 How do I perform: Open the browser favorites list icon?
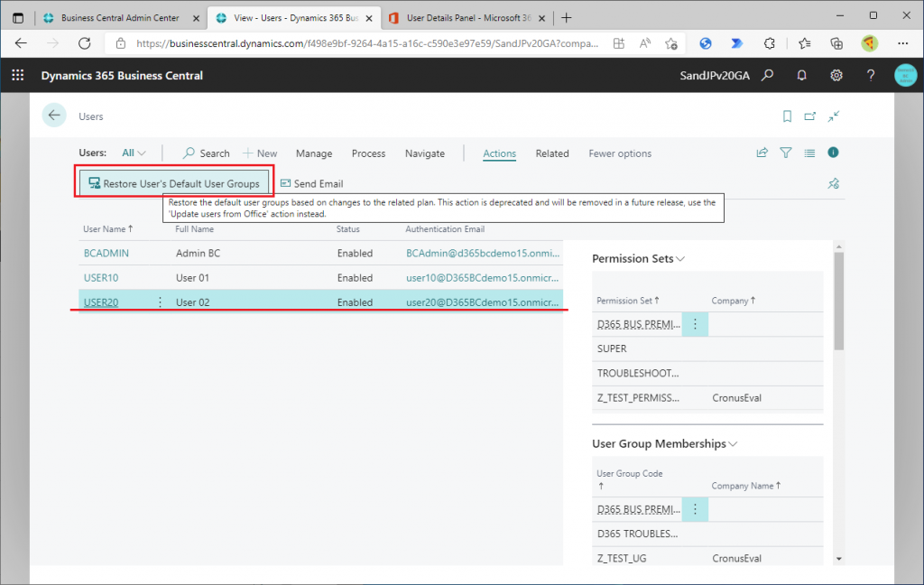804,43
